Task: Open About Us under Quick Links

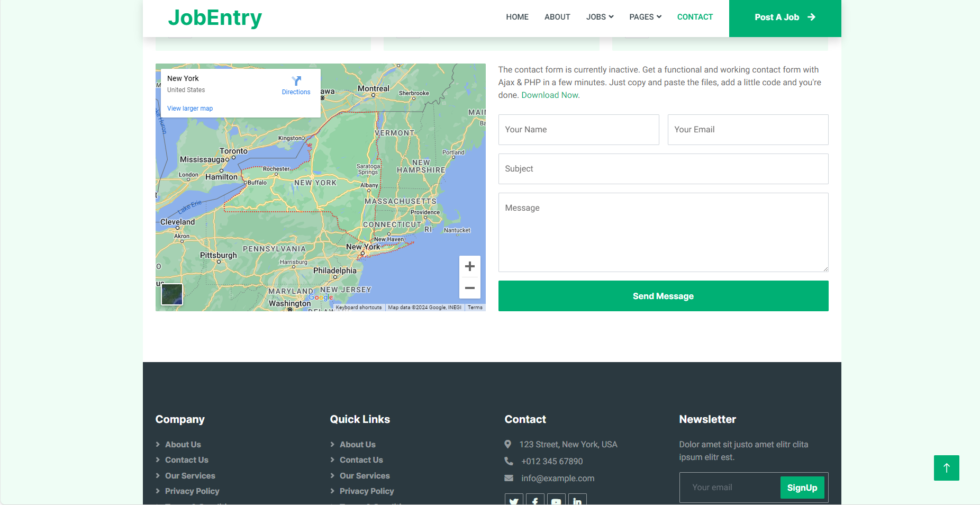Action: [x=357, y=445]
